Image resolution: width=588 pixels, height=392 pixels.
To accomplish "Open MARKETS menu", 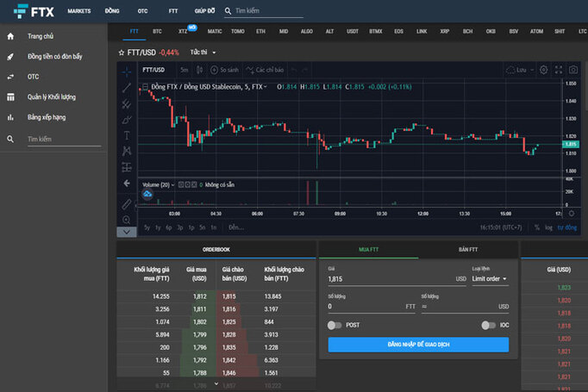I will [79, 11].
